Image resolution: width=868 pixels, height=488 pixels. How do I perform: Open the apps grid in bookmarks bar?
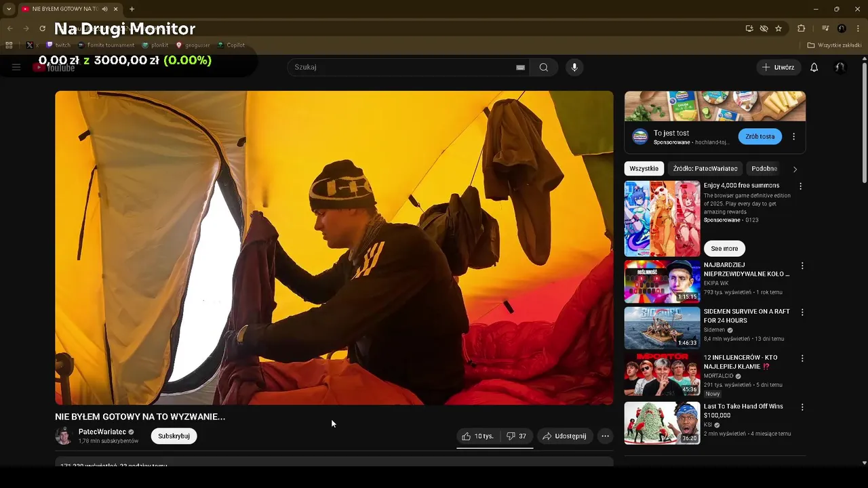point(9,45)
